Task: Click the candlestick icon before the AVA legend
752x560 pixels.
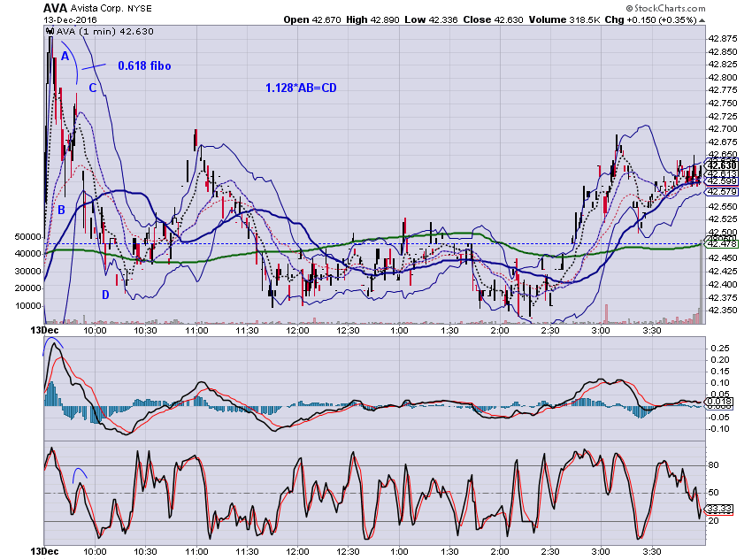Action: [50, 32]
